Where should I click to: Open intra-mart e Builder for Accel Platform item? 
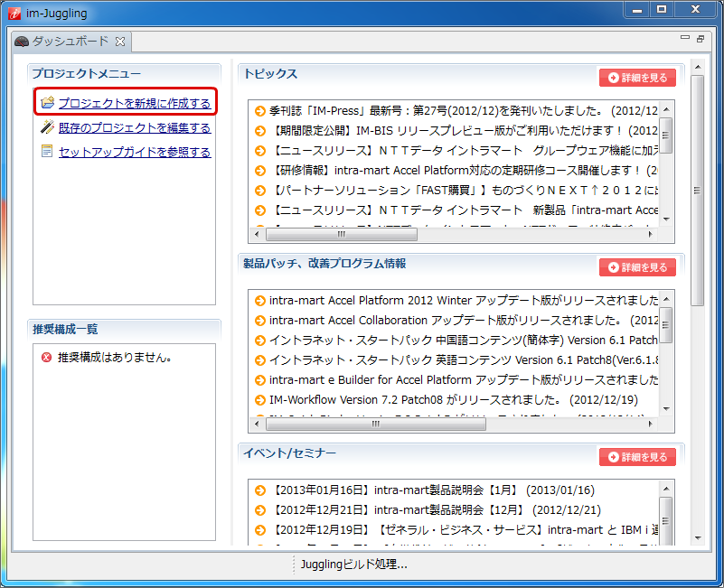[463, 380]
